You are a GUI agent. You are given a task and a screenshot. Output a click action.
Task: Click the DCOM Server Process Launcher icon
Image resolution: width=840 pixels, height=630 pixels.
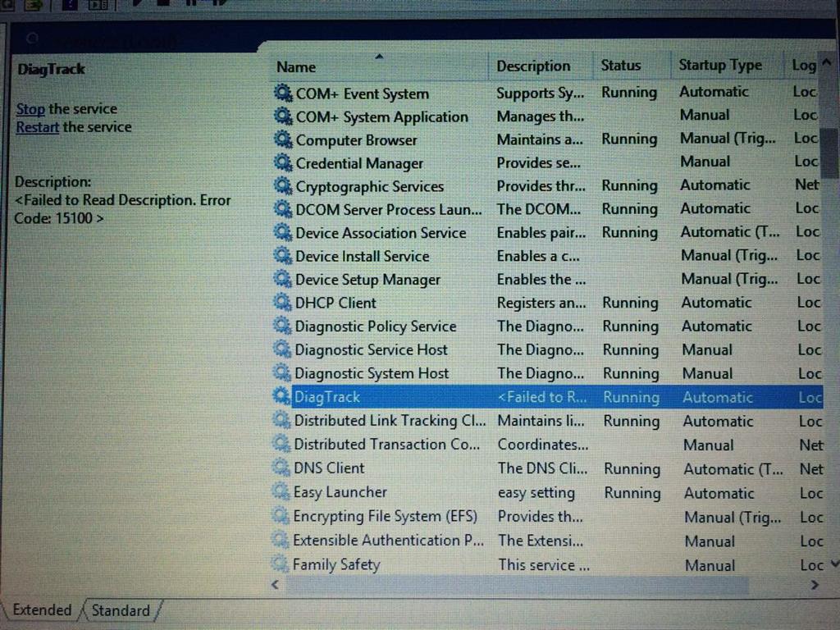tap(282, 209)
